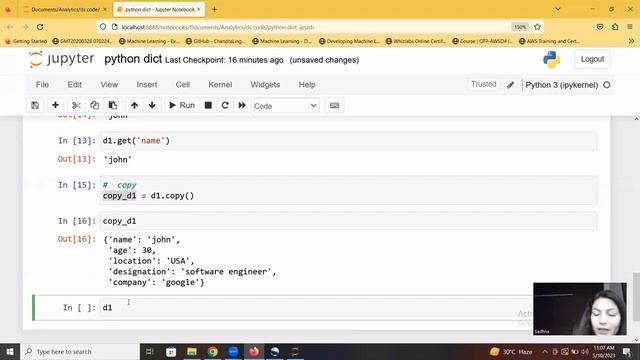Open the Kernel menu
640x360 pixels.
(220, 84)
